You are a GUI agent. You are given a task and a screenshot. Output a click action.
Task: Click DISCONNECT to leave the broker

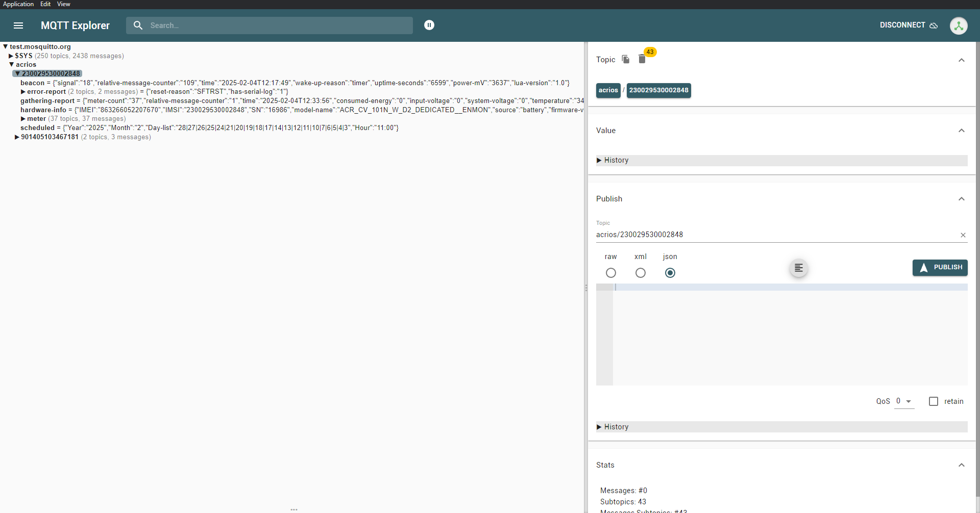[x=902, y=25]
